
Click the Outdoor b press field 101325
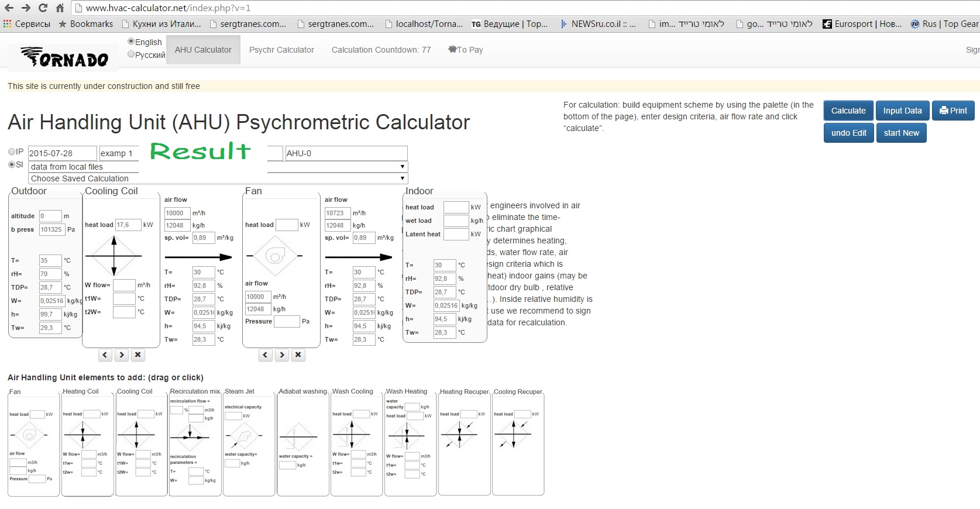pyautogui.click(x=51, y=229)
